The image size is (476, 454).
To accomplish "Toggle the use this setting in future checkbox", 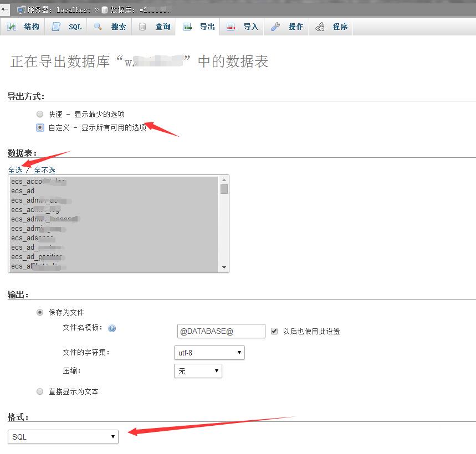I will [274, 331].
